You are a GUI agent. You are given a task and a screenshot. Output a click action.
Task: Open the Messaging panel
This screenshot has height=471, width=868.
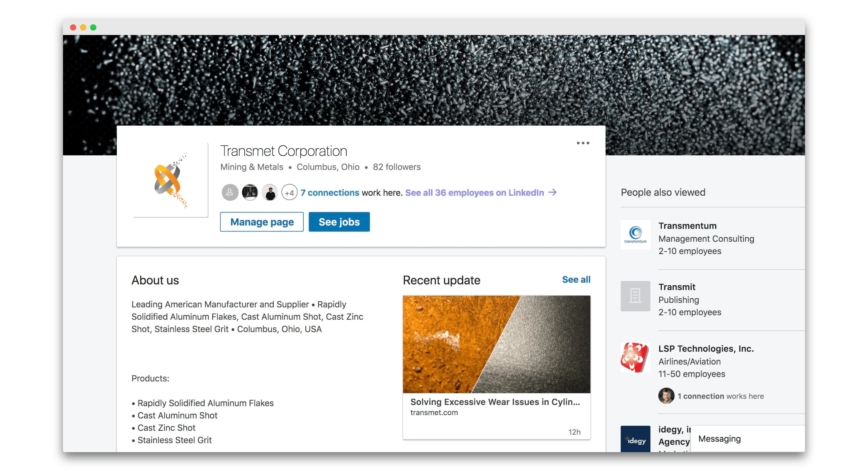(748, 439)
